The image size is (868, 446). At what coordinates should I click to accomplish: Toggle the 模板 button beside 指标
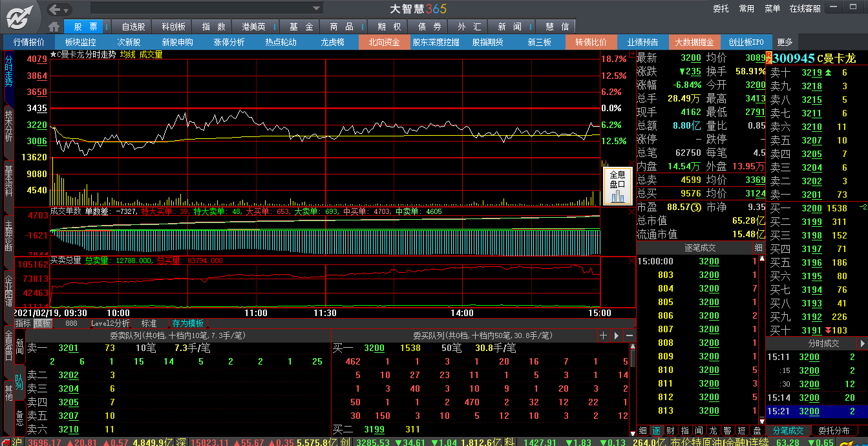[x=42, y=323]
